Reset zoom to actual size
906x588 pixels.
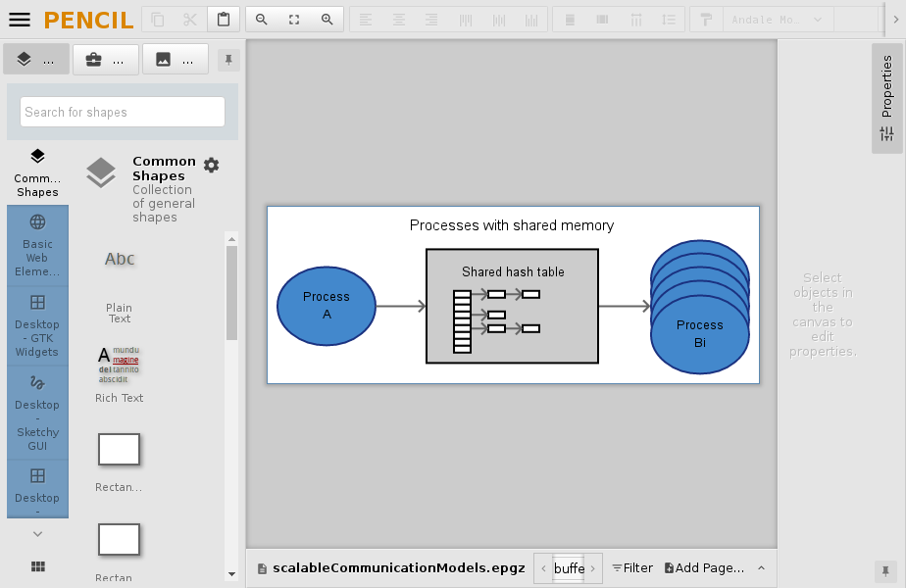(294, 20)
